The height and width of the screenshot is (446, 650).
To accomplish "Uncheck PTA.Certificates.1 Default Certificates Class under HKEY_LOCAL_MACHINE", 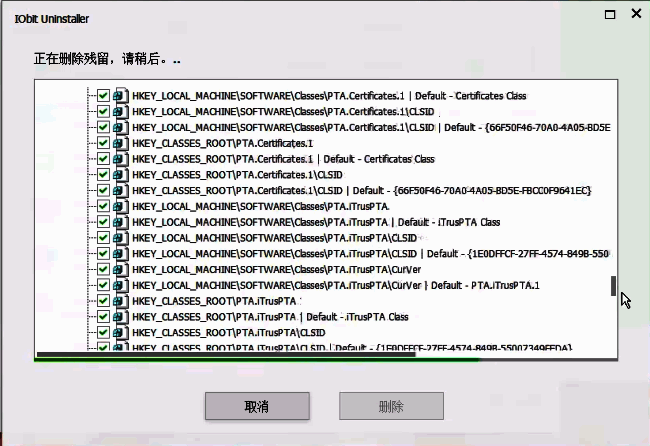I will point(103,96).
